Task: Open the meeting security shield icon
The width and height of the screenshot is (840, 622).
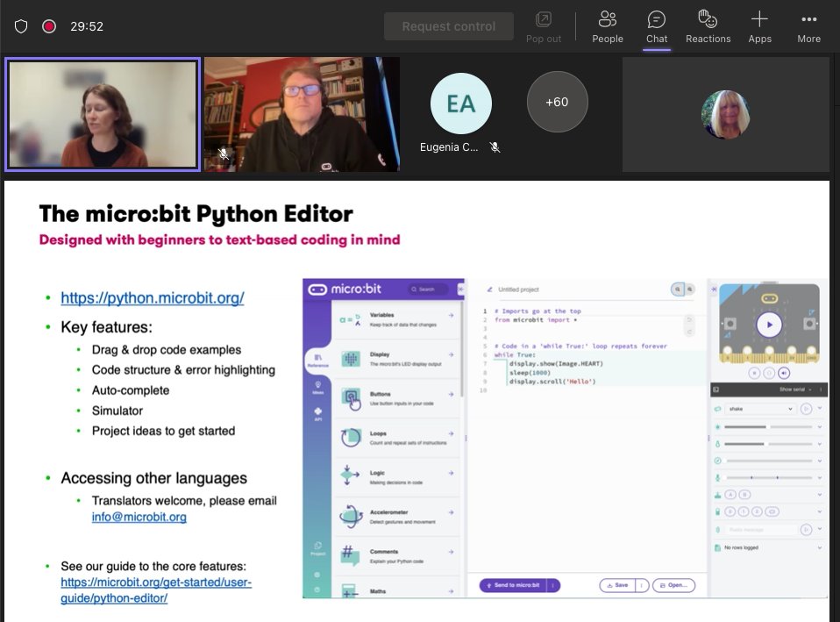Action: (21, 26)
